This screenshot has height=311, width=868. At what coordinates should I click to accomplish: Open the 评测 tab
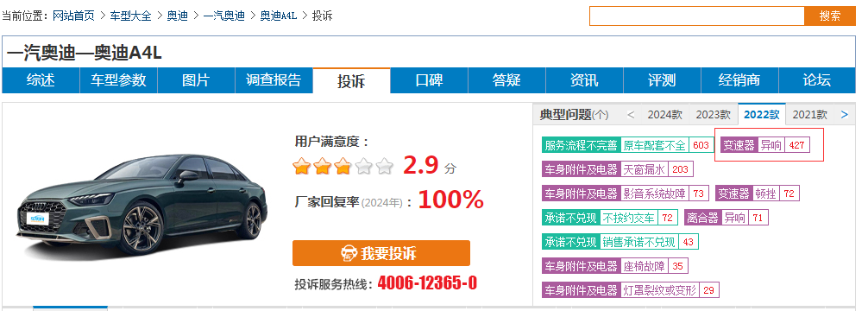click(662, 80)
